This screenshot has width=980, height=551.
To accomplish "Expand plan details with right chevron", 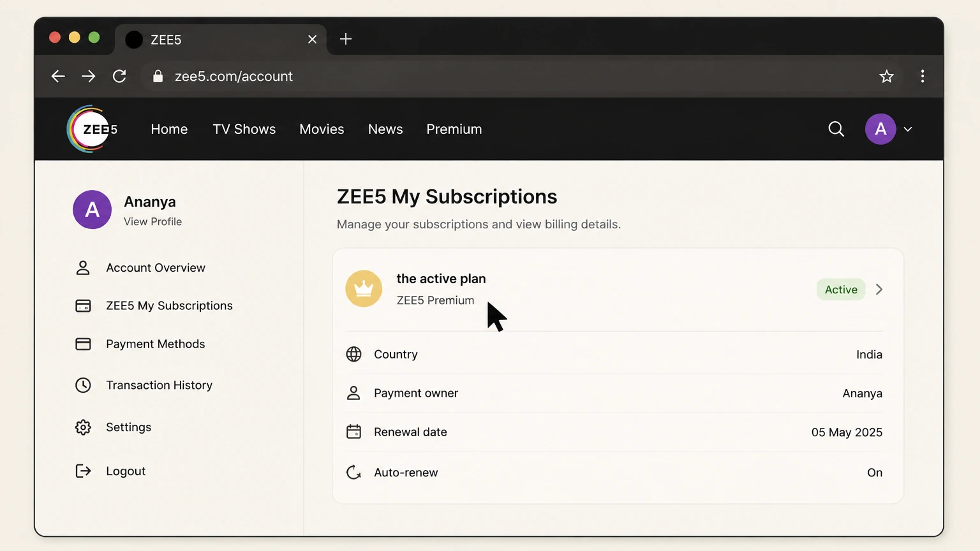I will (x=879, y=290).
